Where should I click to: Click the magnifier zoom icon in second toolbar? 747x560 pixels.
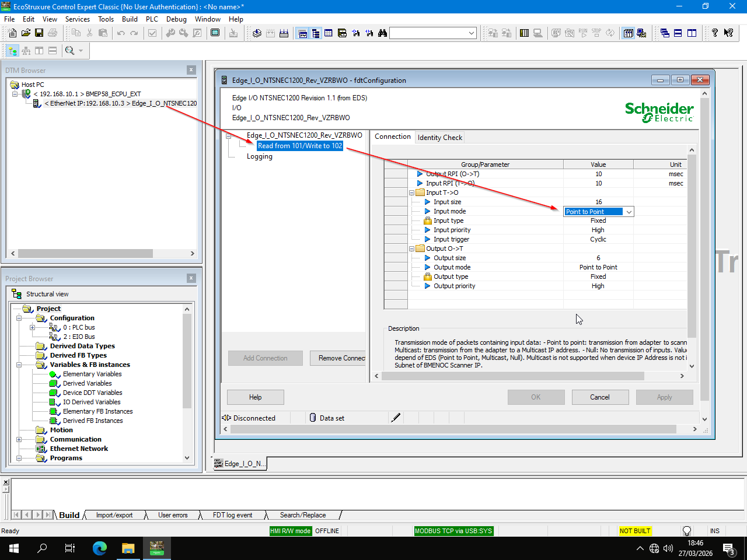tap(70, 51)
